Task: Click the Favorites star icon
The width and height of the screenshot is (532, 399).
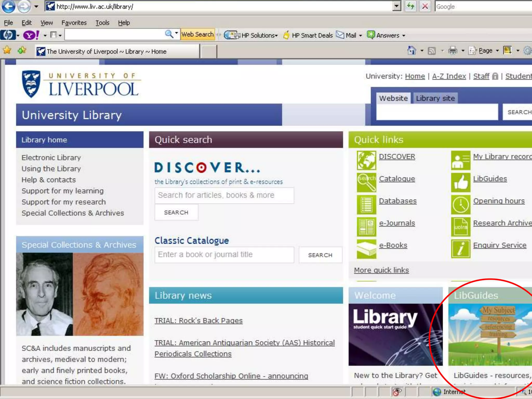Action: pyautogui.click(x=7, y=50)
